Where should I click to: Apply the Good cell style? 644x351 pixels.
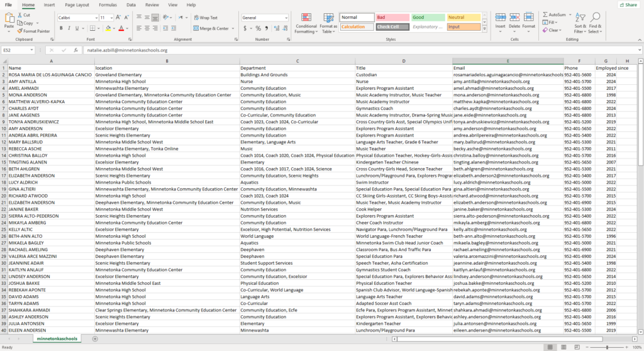coord(428,17)
